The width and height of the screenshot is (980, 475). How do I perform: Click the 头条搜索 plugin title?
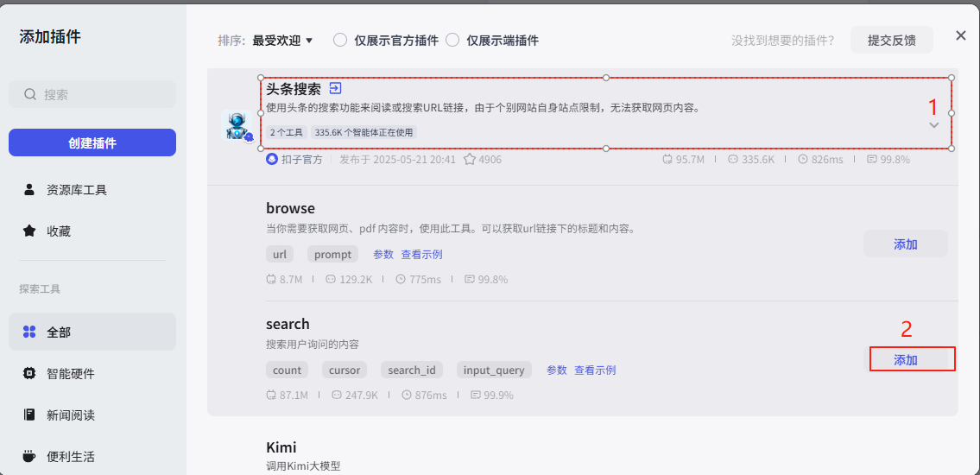(x=293, y=89)
